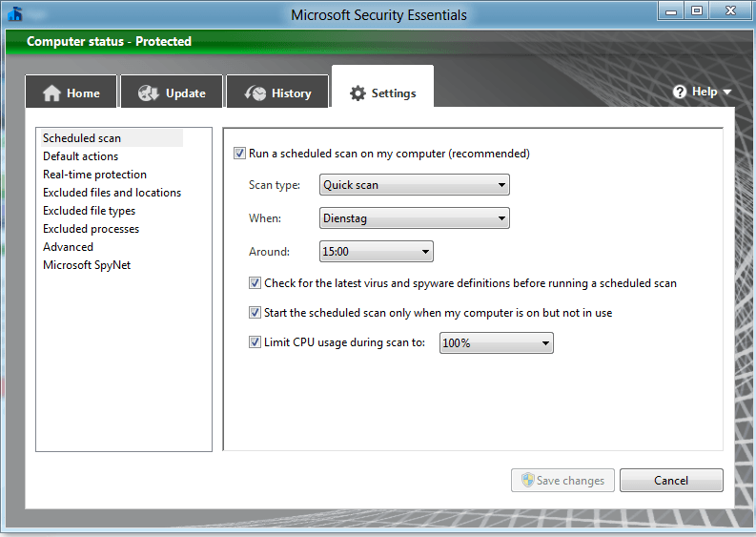This screenshot has height=537, width=756.
Task: Click the shield icon on Save changes
Action: (525, 481)
